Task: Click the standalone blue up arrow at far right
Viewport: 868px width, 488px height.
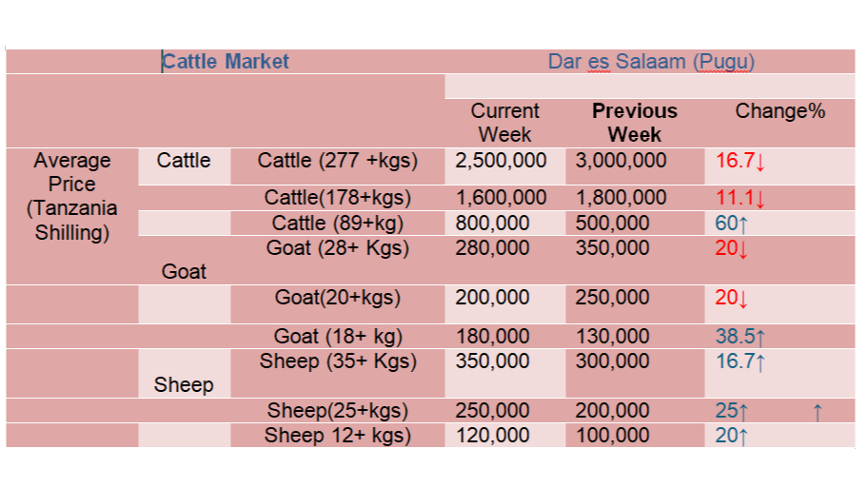Action: click(818, 412)
